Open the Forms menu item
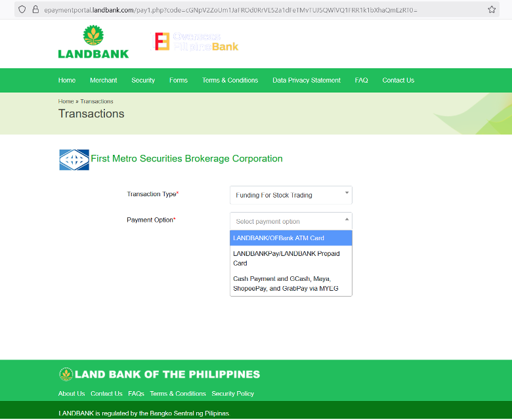 [179, 80]
